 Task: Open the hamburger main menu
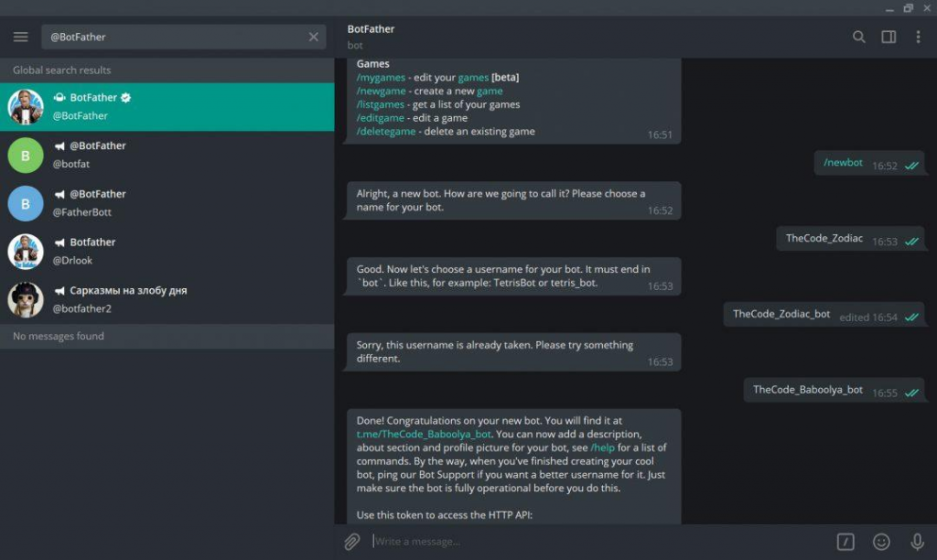(x=21, y=37)
